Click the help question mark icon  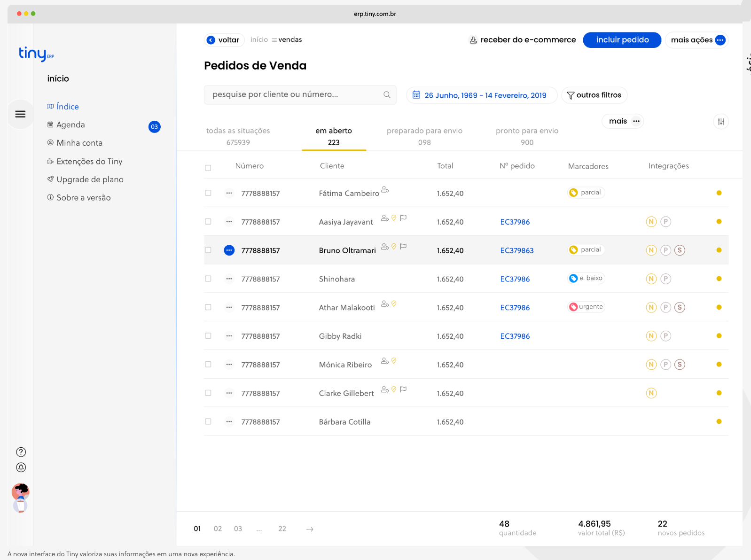click(x=21, y=452)
